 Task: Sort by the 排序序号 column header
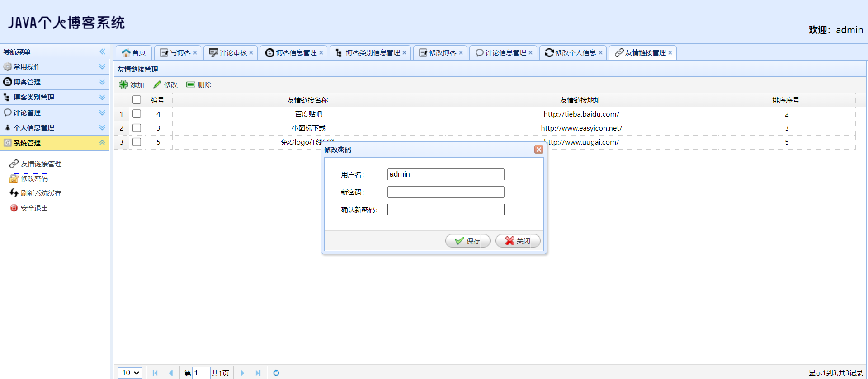click(787, 100)
